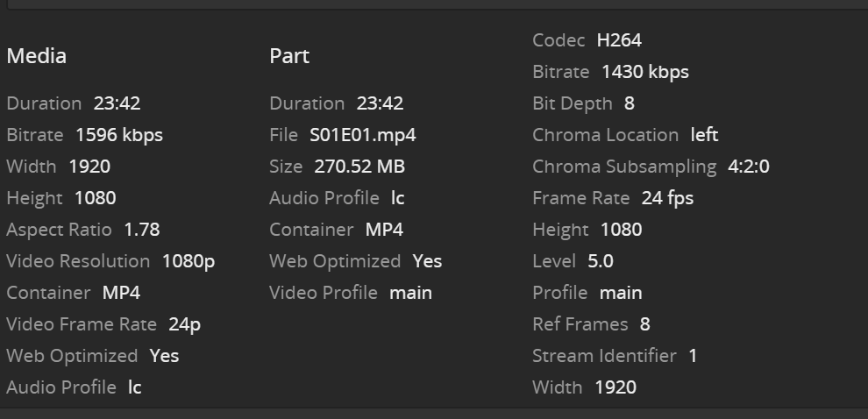Viewport: 868px width, 419px height.
Task: Click the Part section heading
Action: click(x=289, y=56)
